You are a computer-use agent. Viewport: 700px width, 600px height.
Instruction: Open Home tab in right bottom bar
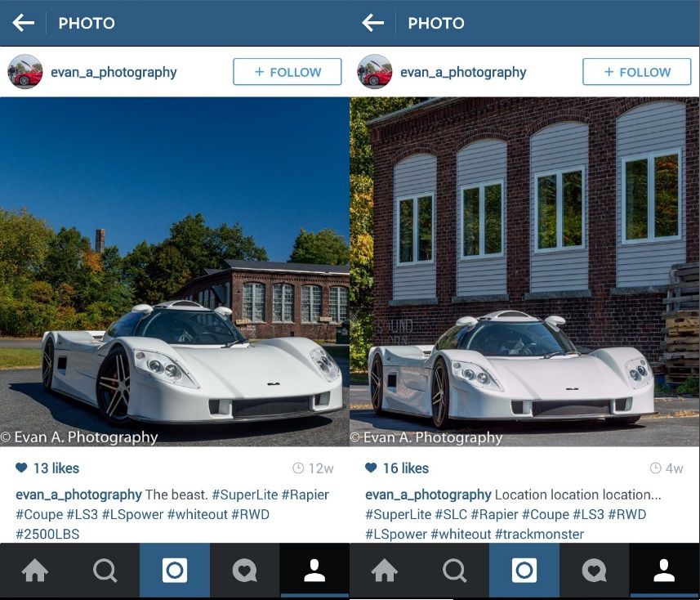point(385,570)
